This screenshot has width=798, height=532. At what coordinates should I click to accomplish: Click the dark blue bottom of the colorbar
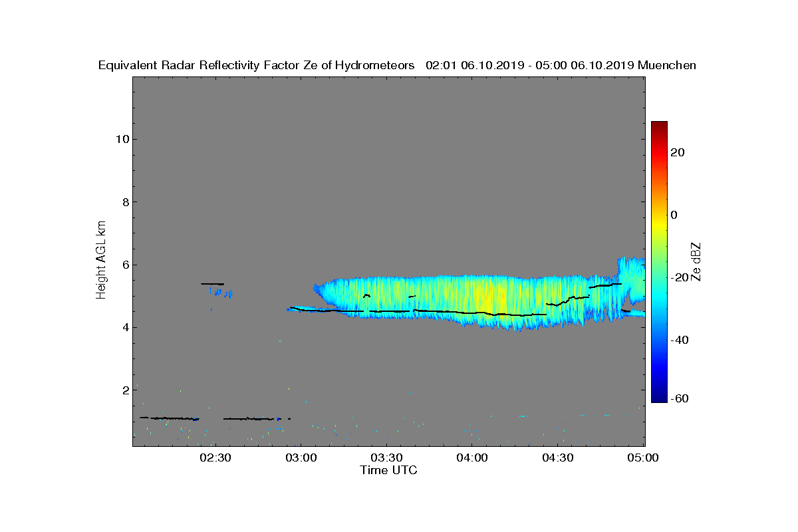click(x=659, y=397)
